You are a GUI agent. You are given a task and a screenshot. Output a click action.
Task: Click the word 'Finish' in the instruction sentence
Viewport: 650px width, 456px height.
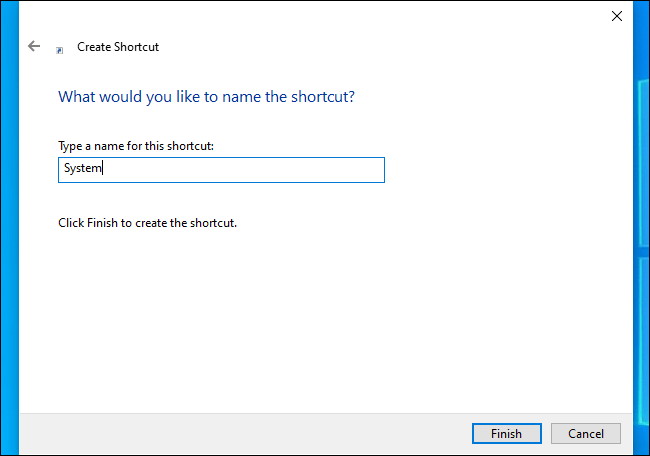pyautogui.click(x=103, y=223)
